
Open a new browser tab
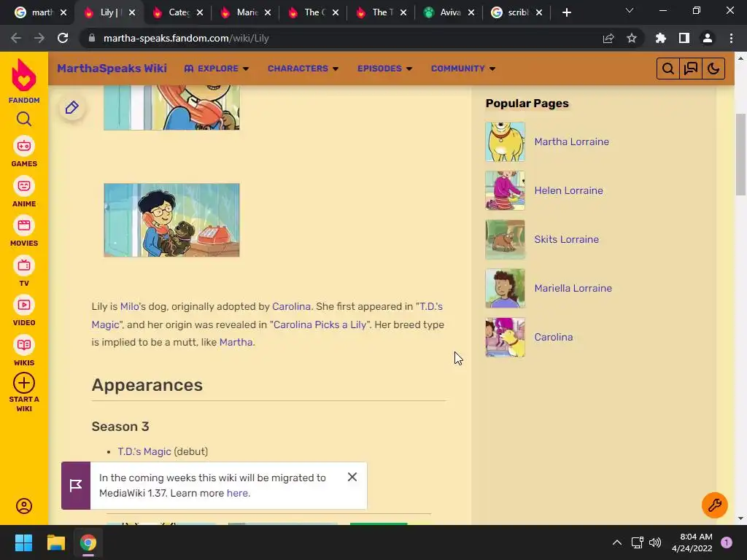click(566, 12)
